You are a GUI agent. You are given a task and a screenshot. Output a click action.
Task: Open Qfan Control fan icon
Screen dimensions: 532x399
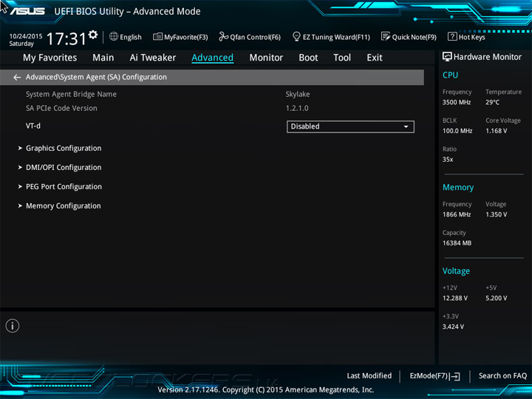point(224,36)
